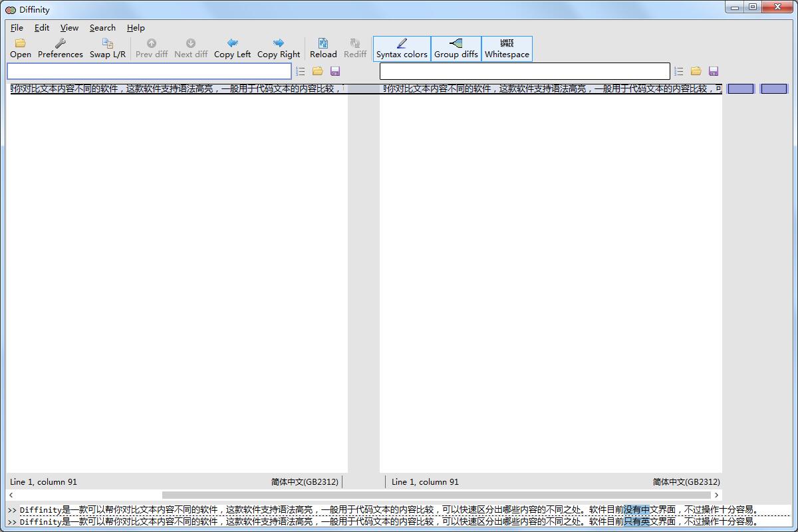Show line numbers options for the right pane

[678, 71]
